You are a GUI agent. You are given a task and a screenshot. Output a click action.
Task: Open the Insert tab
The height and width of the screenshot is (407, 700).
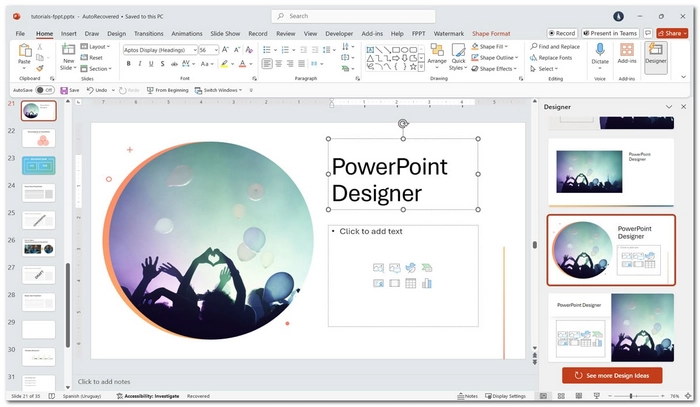(69, 33)
